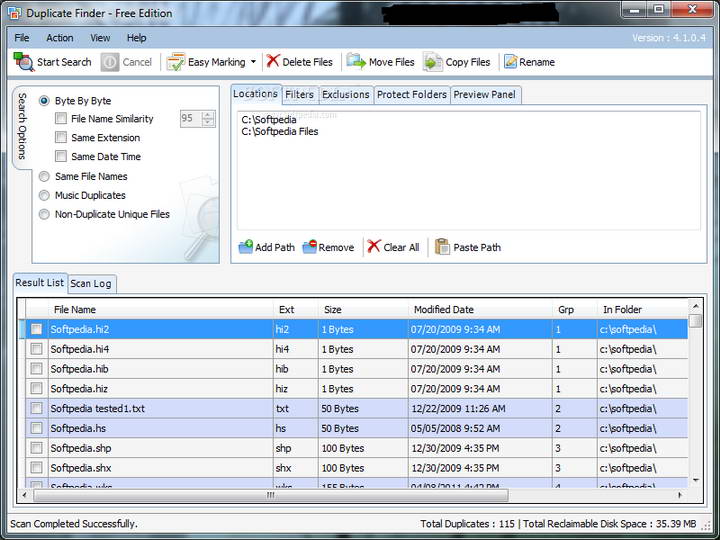Viewport: 720px width, 540px height.
Task: Switch to the Filters tab
Action: point(299,95)
